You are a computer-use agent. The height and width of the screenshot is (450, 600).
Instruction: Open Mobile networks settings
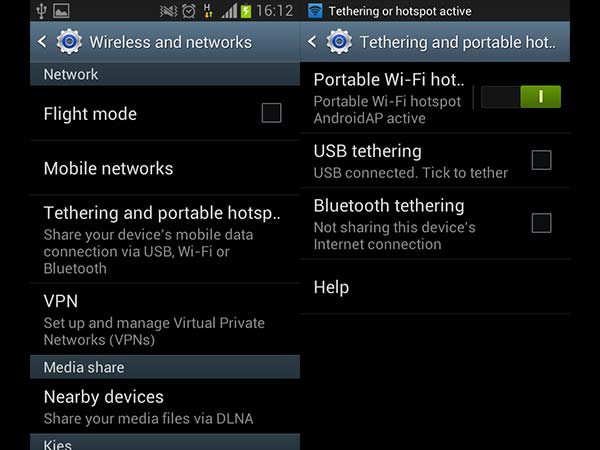[x=165, y=168]
